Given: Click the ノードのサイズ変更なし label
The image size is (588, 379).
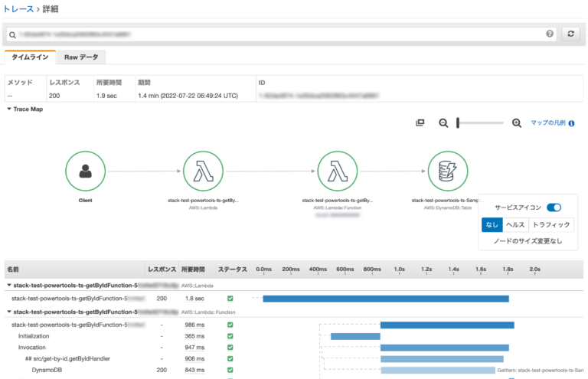Looking at the screenshot, I should 528,241.
